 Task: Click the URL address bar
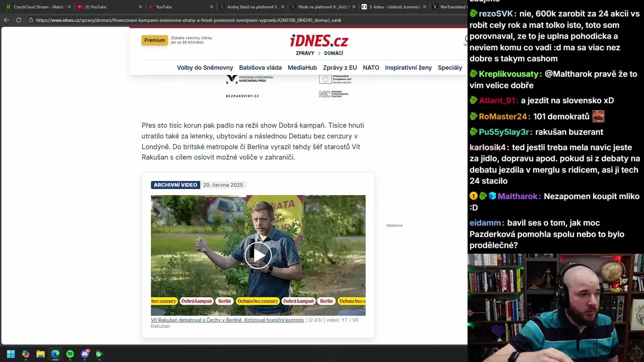coord(247,20)
